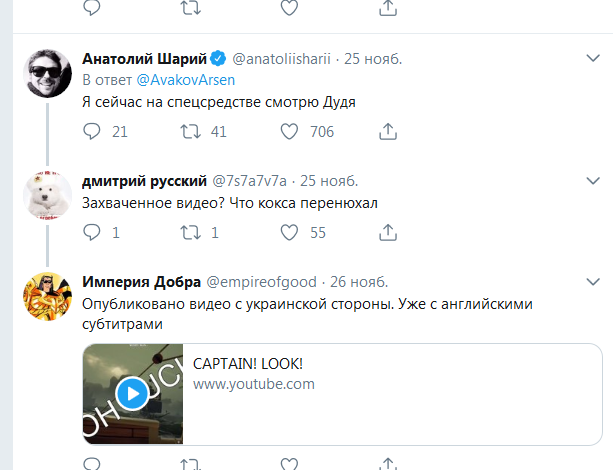Click the @anatoliisharii handle
This screenshot has width=613, height=470.
coord(283,58)
